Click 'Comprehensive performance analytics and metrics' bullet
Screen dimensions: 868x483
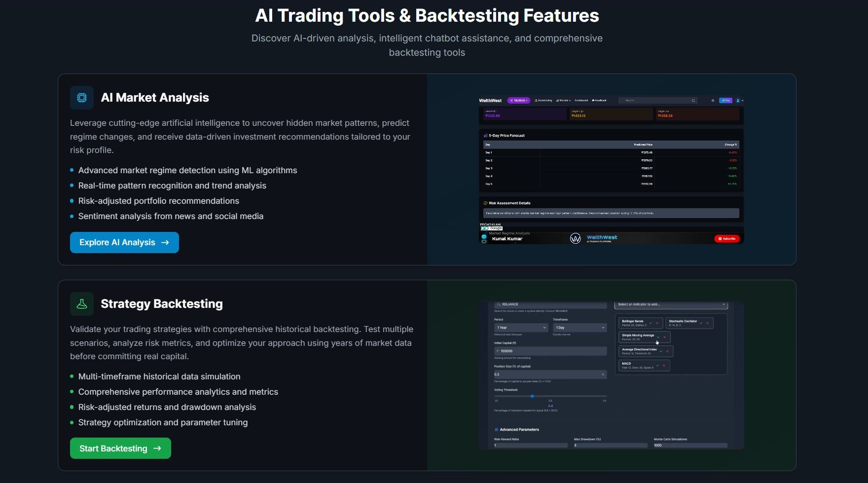coord(178,392)
